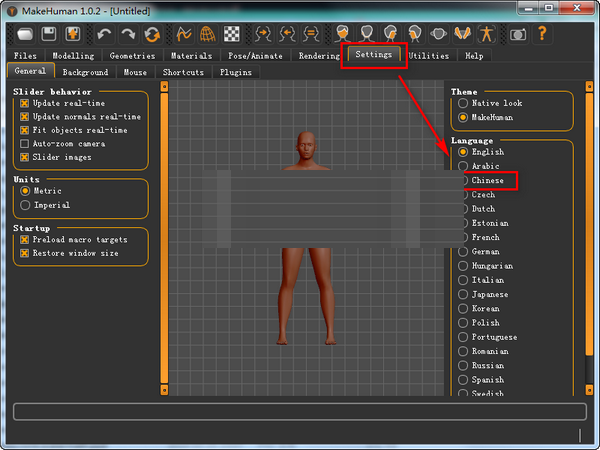The height and width of the screenshot is (450, 600).
Task: Open the Pose/Animate tab
Action: point(255,56)
